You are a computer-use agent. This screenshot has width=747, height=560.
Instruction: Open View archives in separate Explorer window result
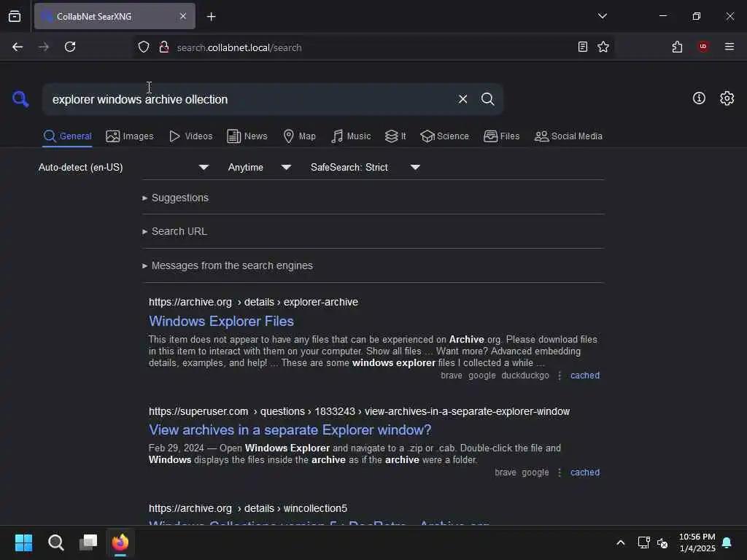tap(290, 430)
